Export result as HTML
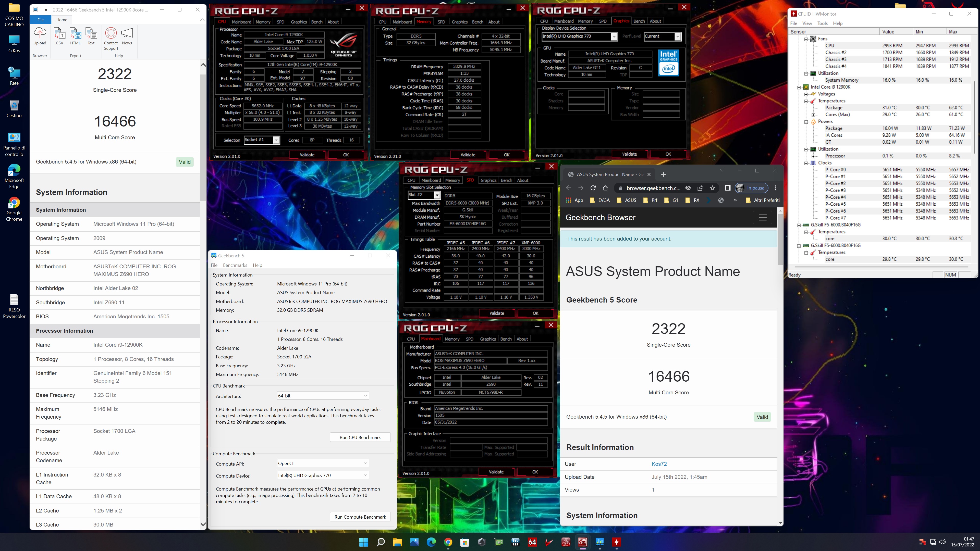This screenshot has height=551, width=980. (x=75, y=36)
